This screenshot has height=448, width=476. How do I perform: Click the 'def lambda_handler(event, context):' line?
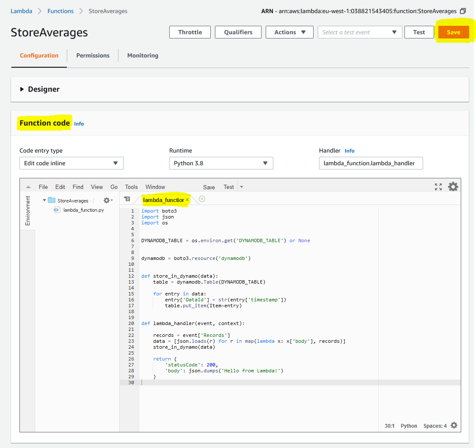pos(193,323)
